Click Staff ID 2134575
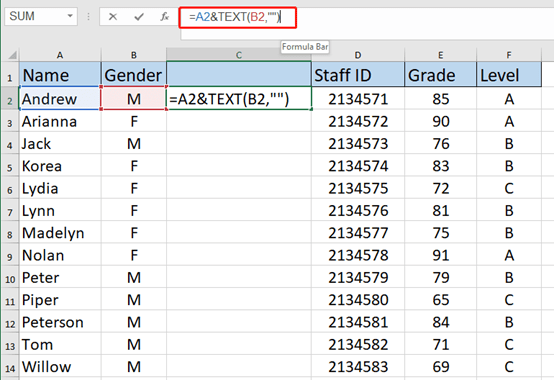The width and height of the screenshot is (554, 380). point(358,188)
